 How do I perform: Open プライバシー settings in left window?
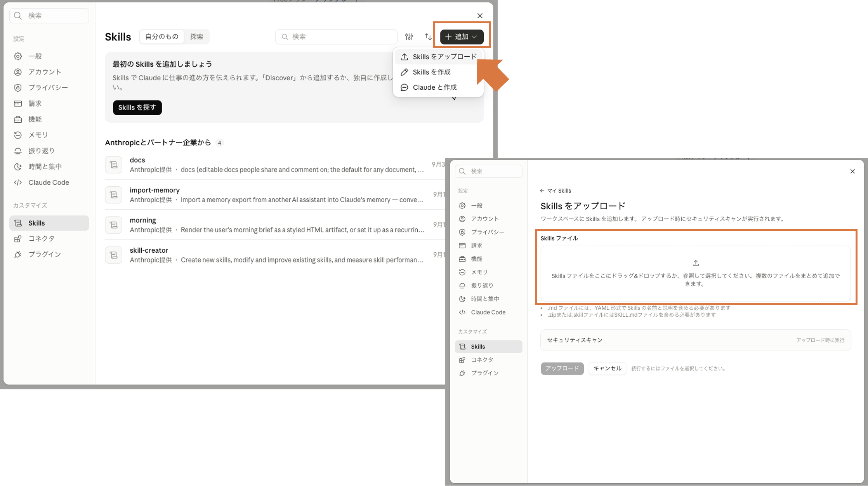click(49, 88)
